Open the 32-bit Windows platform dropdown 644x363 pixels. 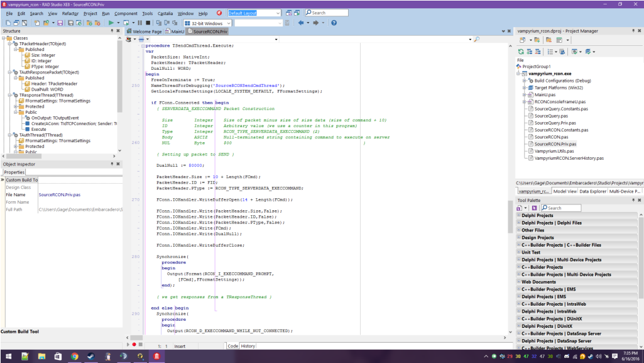coord(229,23)
